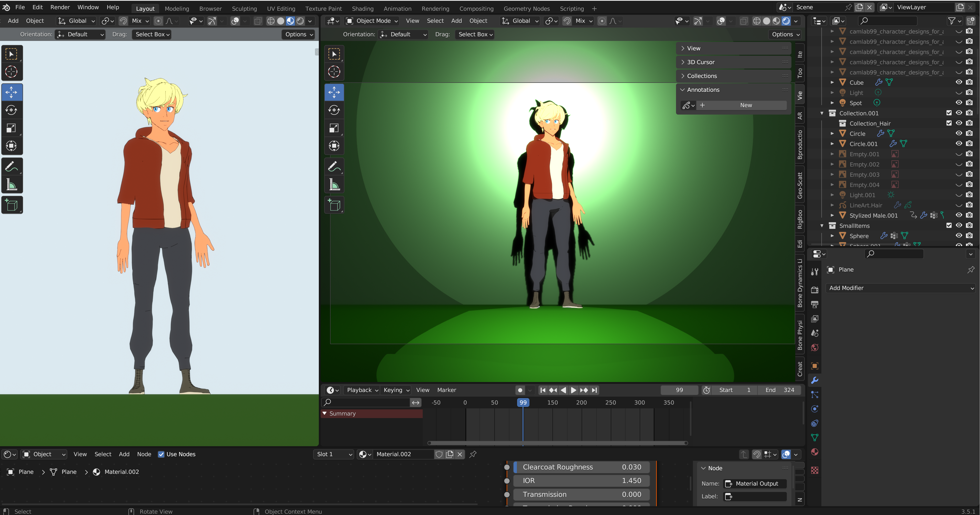Image resolution: width=980 pixels, height=515 pixels.
Task: Select the Measure tool in left viewport
Action: point(12,185)
